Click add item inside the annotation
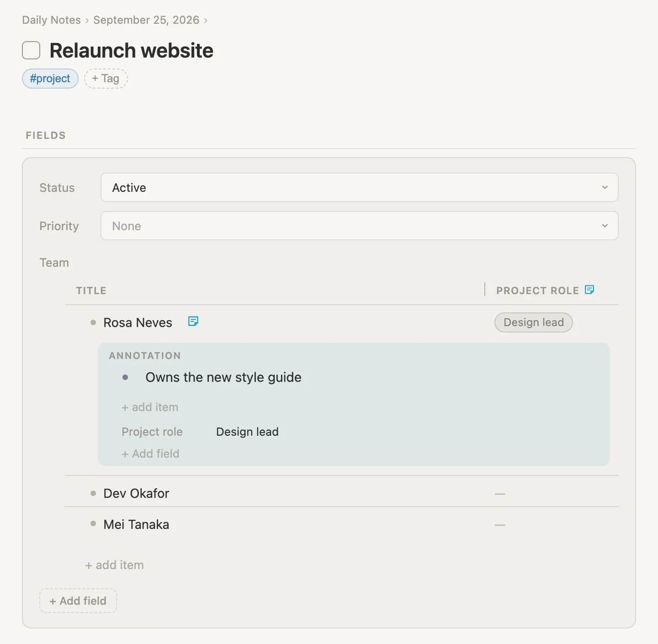658x644 pixels. click(150, 407)
